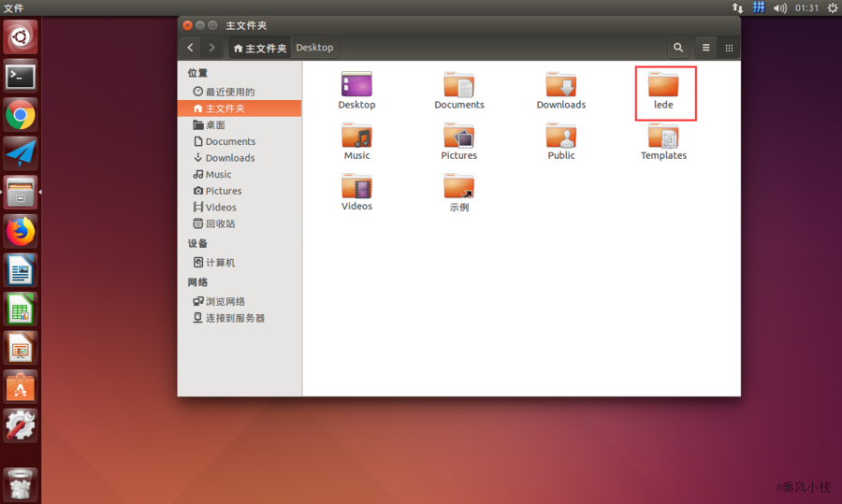Open the system gear menu
The image size is (842, 504).
(x=833, y=7)
